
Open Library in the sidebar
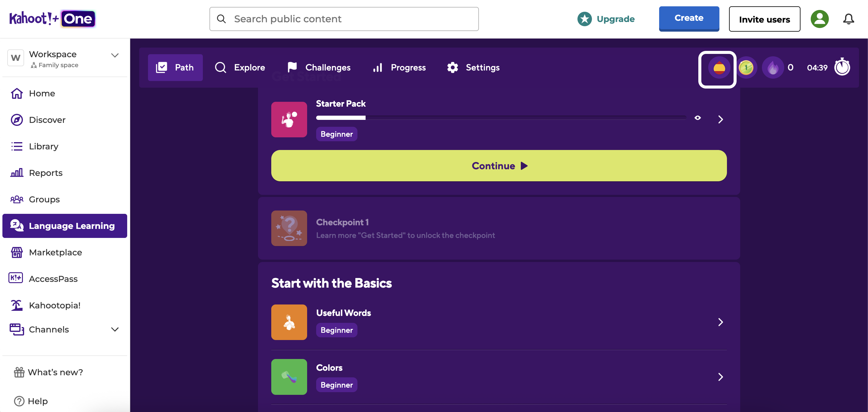coord(65,146)
